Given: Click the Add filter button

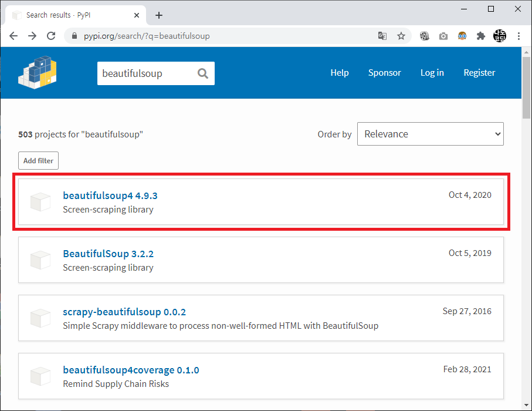Looking at the screenshot, I should click(x=38, y=161).
